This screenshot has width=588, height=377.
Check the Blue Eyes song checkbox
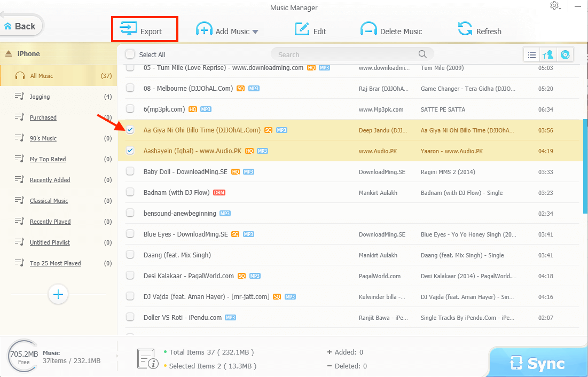pyautogui.click(x=130, y=234)
